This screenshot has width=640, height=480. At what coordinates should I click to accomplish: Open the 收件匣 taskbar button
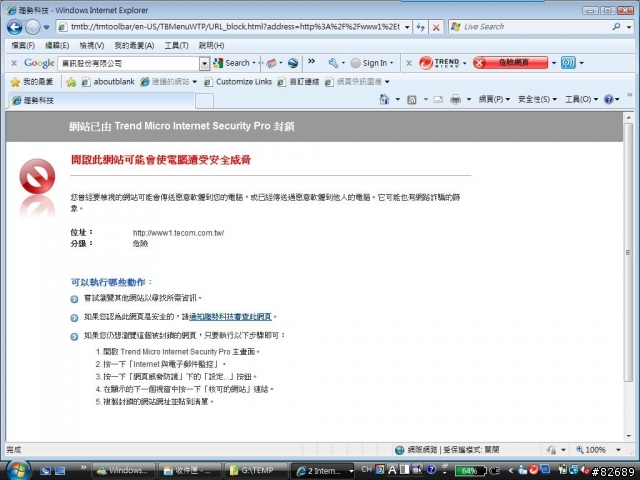point(190,471)
